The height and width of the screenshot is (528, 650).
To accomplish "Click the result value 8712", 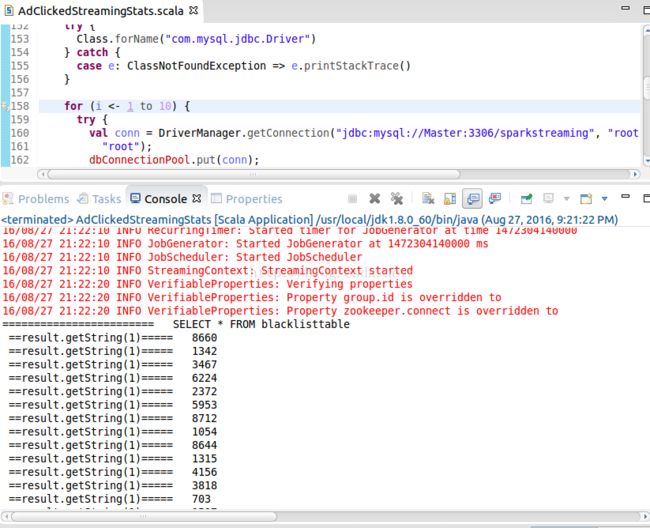I will [204, 419].
